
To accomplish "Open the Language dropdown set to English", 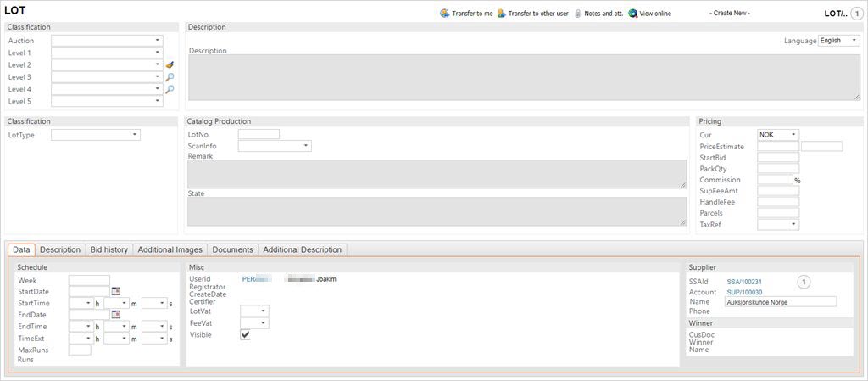I will tap(839, 41).
